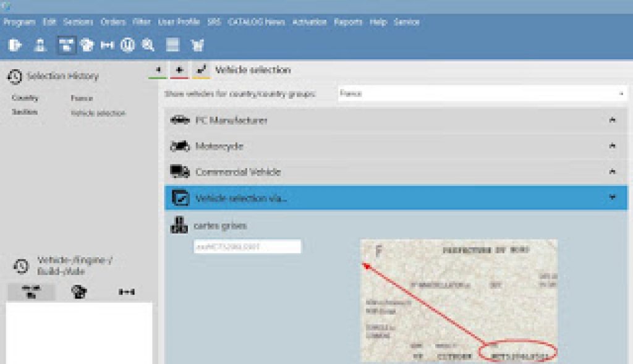Screen dimensions: 633x364
Task: Expand the PC Manufacturer section
Action: point(611,121)
